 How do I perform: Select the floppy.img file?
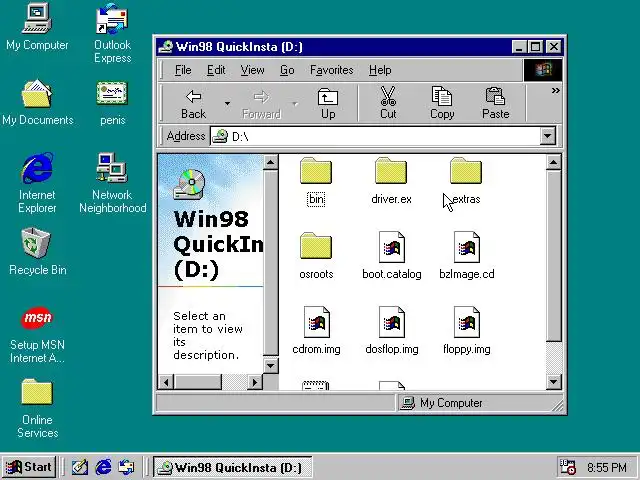coord(467,331)
